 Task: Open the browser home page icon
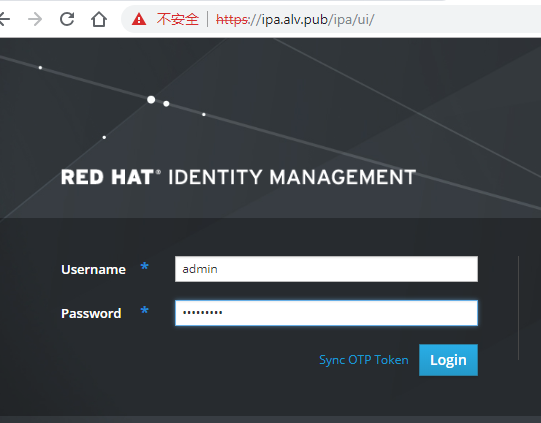coord(99,19)
